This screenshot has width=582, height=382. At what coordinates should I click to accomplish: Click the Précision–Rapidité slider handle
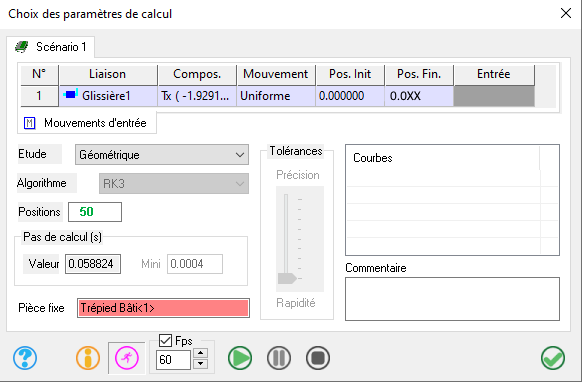[287, 278]
